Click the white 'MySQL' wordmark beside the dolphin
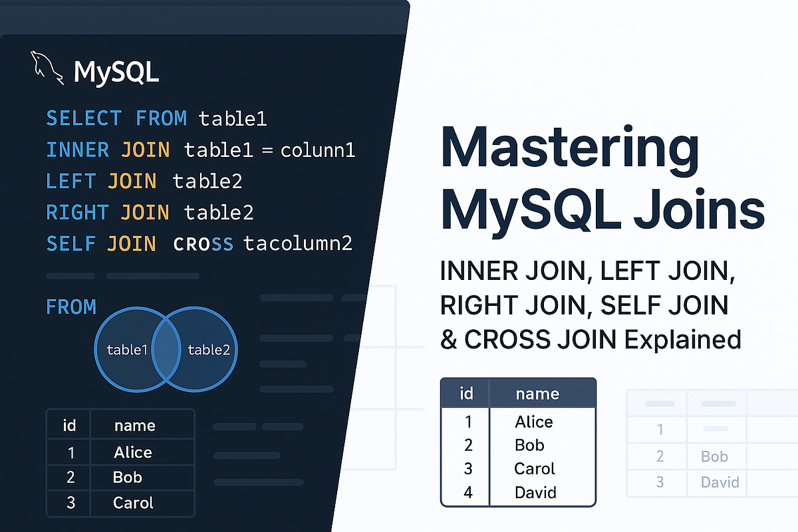 click(116, 72)
